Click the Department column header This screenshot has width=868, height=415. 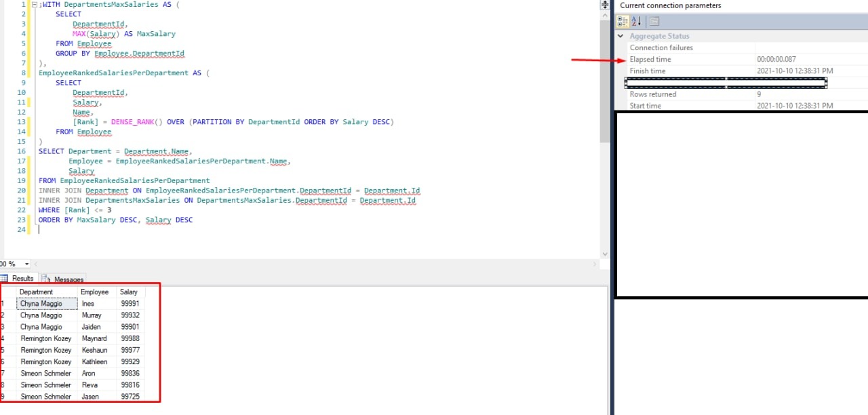[x=47, y=292]
